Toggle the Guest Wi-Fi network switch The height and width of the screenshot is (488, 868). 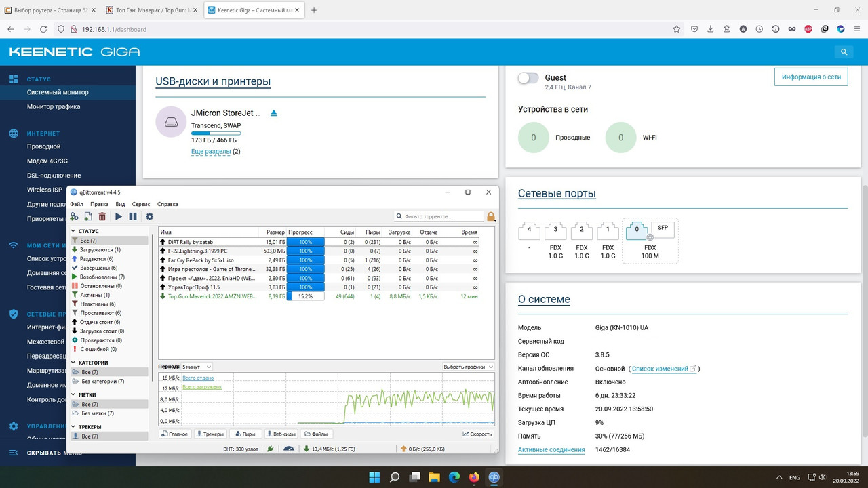pyautogui.click(x=528, y=78)
